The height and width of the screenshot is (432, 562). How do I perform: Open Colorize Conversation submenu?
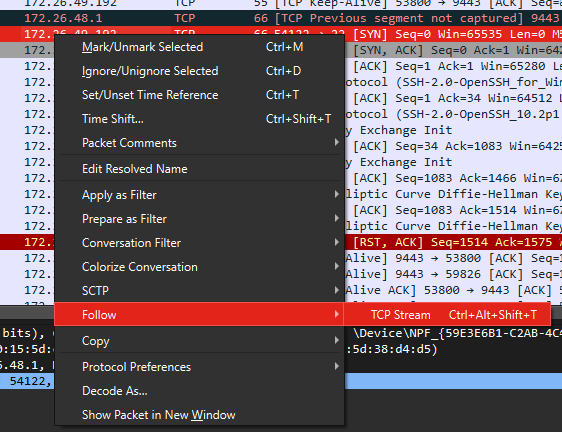(199, 267)
